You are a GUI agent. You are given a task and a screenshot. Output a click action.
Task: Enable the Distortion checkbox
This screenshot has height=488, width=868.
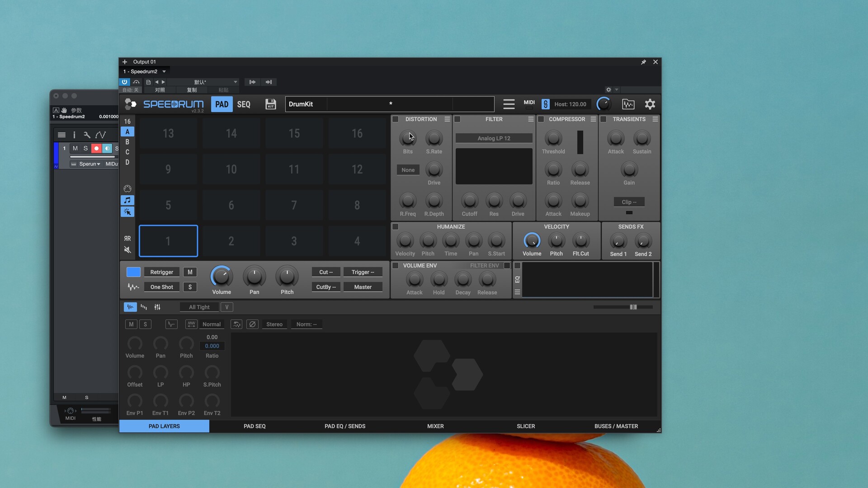(395, 119)
